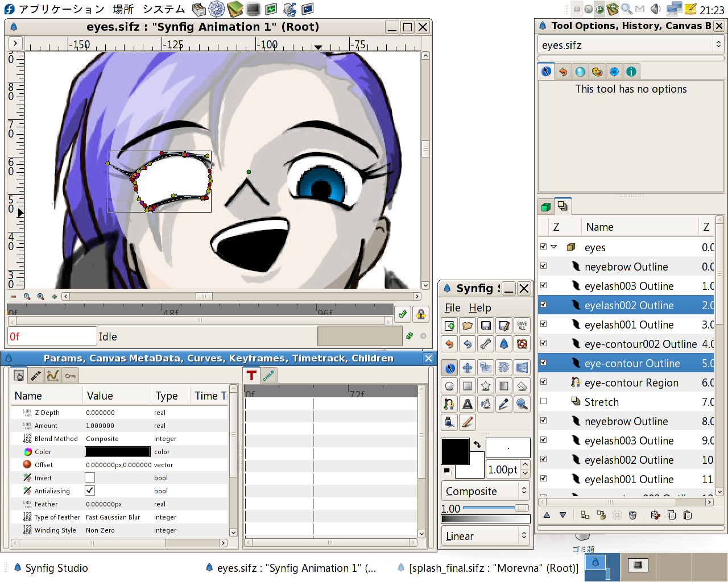
Task: Switch to the Keyframes tab
Action: pyautogui.click(x=70, y=375)
